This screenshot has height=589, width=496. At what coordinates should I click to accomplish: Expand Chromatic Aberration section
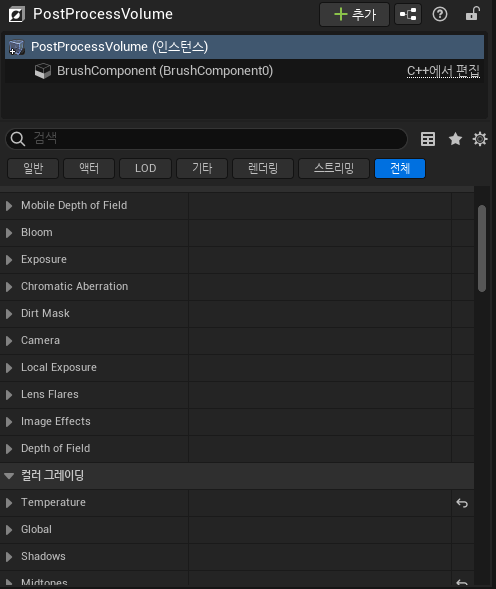click(x=9, y=287)
